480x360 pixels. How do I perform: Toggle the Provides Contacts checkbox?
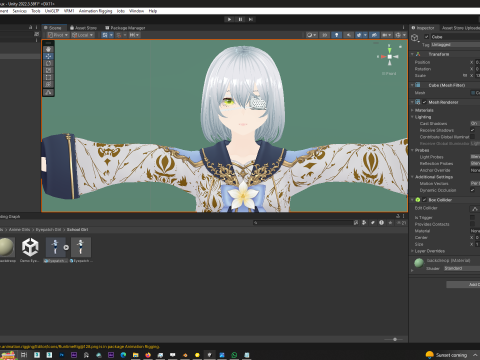tap(472, 224)
